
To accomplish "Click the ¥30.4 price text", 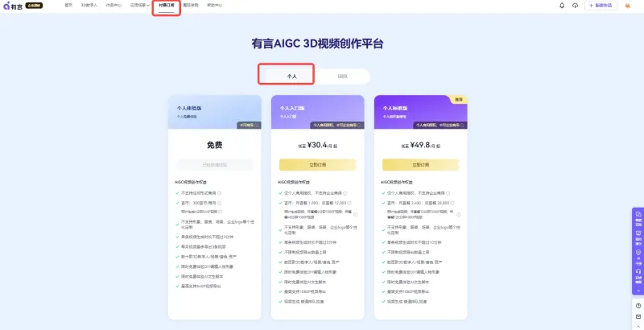I will click(x=317, y=145).
